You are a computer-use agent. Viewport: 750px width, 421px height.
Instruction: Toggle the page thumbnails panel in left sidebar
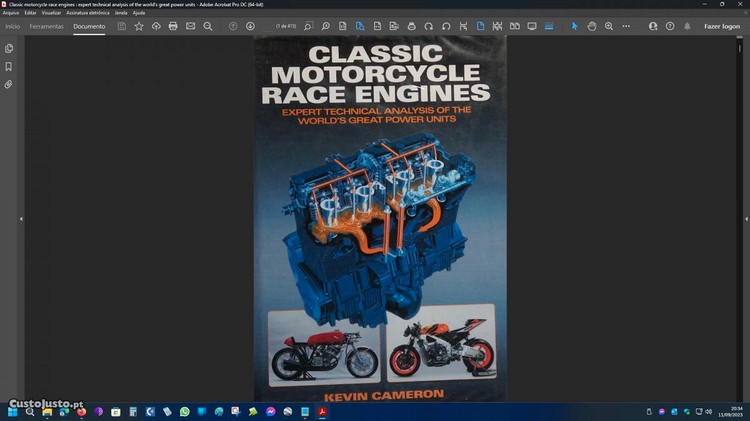click(9, 48)
